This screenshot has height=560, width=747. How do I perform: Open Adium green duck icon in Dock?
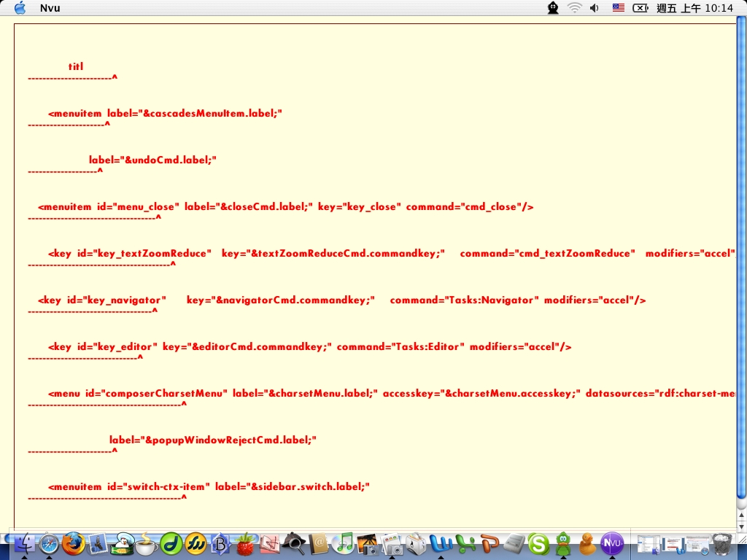[x=562, y=543]
